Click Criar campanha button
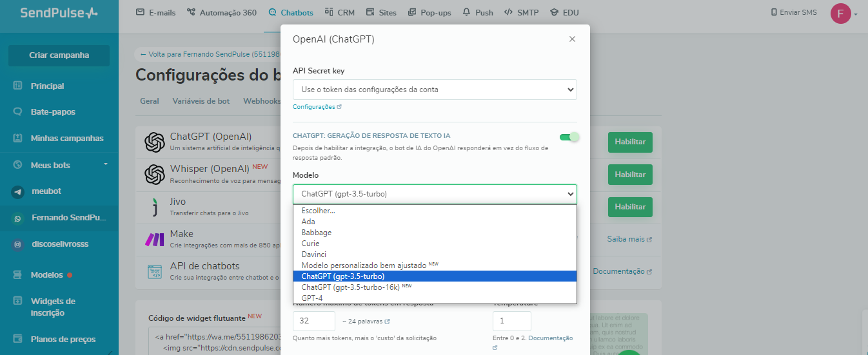This screenshot has height=355, width=868. pos(59,55)
